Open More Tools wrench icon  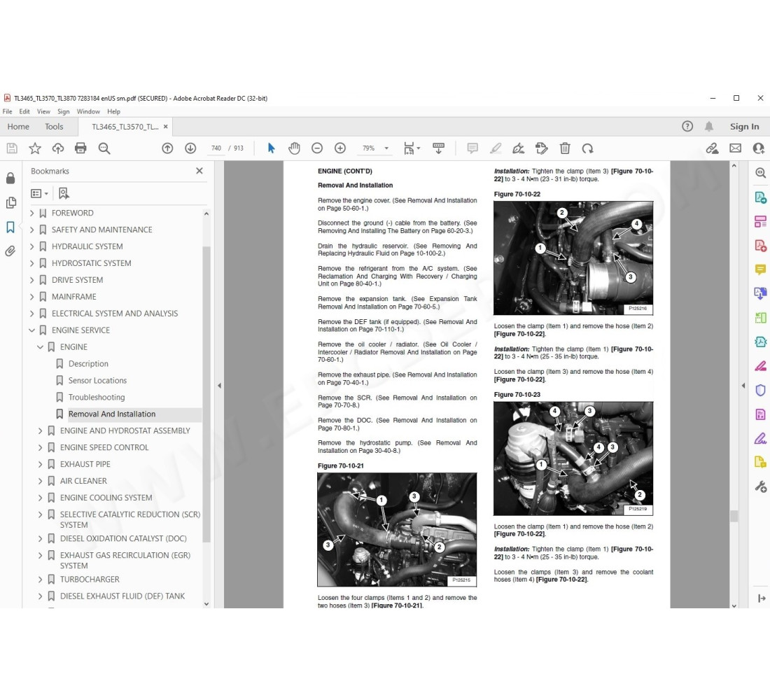[760, 486]
